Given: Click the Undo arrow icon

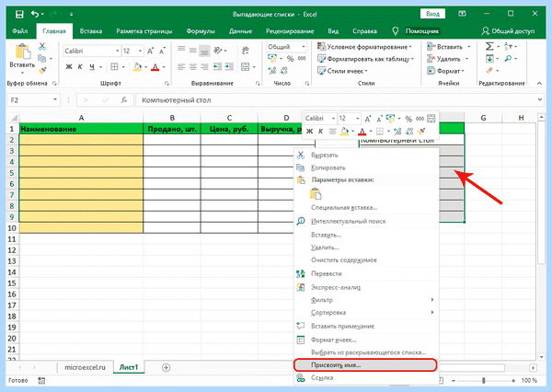Looking at the screenshot, I should [35, 14].
